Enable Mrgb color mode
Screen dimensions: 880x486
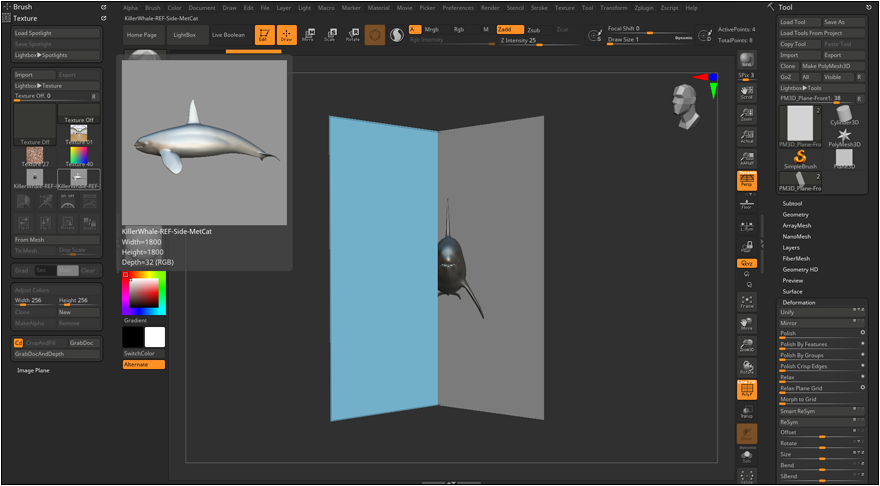(x=432, y=30)
